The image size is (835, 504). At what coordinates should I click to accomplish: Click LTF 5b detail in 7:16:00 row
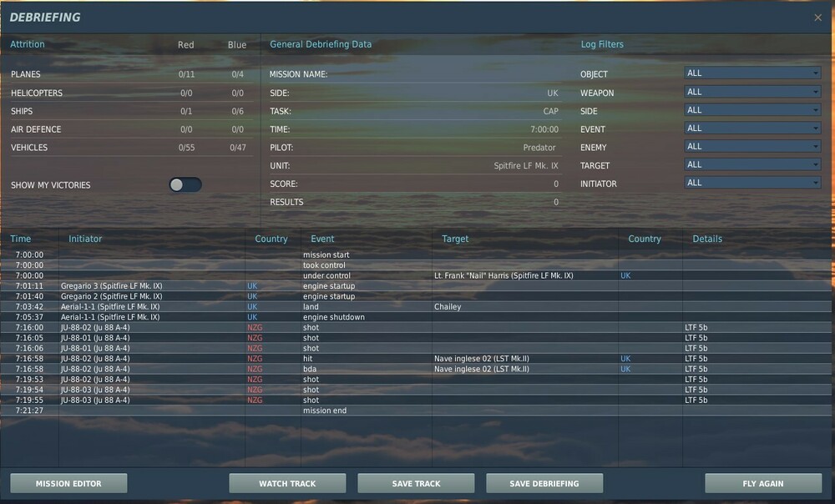pos(696,327)
